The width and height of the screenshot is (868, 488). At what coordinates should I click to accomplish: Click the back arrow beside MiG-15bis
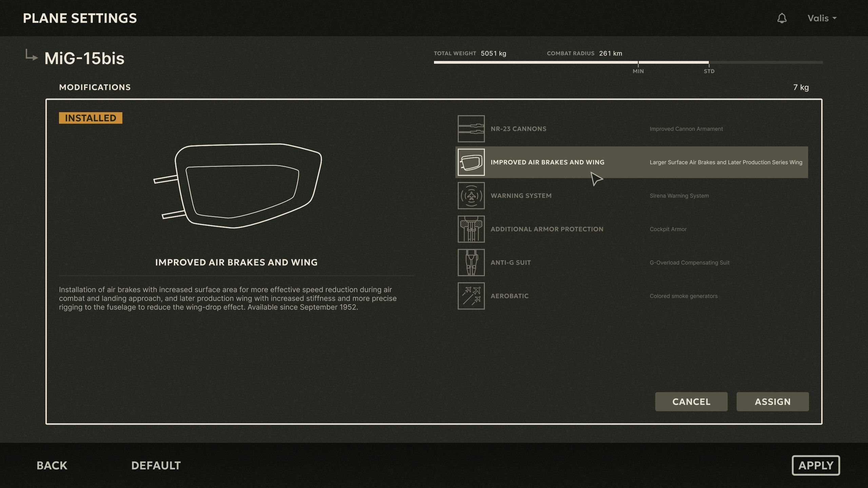pos(32,55)
